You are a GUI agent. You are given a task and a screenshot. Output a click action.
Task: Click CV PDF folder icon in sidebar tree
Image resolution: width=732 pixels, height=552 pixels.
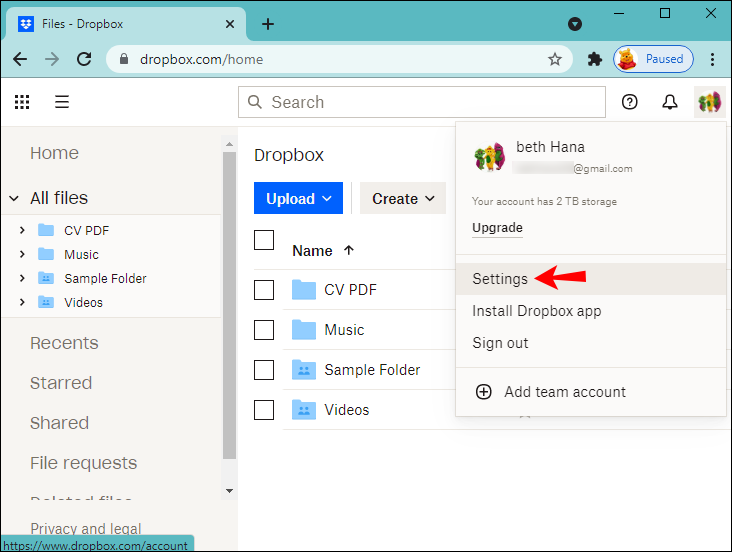click(46, 230)
